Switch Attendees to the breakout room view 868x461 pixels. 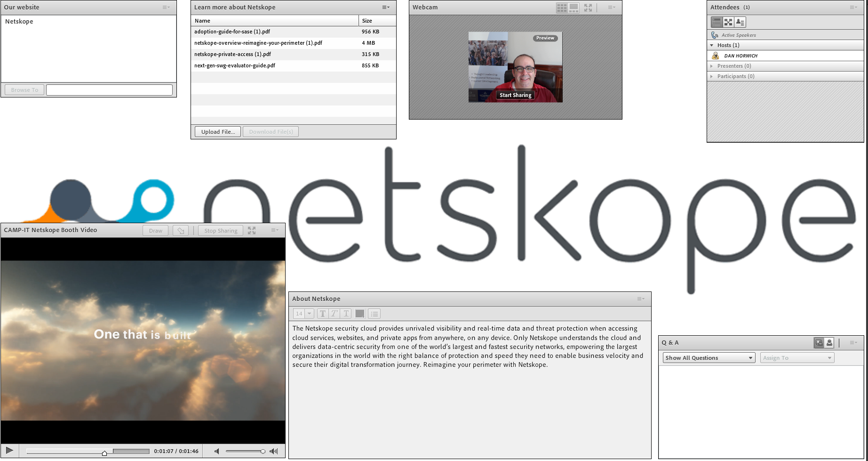pyautogui.click(x=728, y=22)
